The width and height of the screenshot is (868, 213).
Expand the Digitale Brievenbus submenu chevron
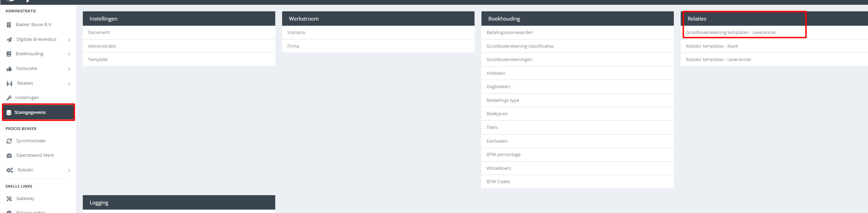coord(69,40)
